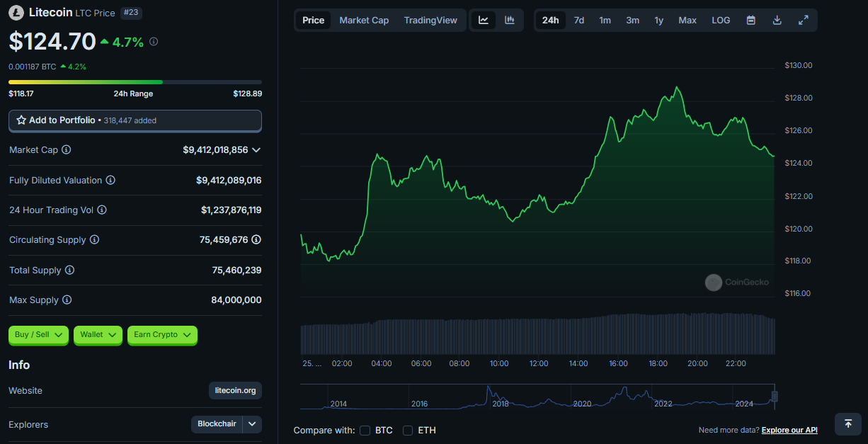Click the $1,237,876,119 trading volume value
This screenshot has height=444, width=868.
(x=232, y=210)
